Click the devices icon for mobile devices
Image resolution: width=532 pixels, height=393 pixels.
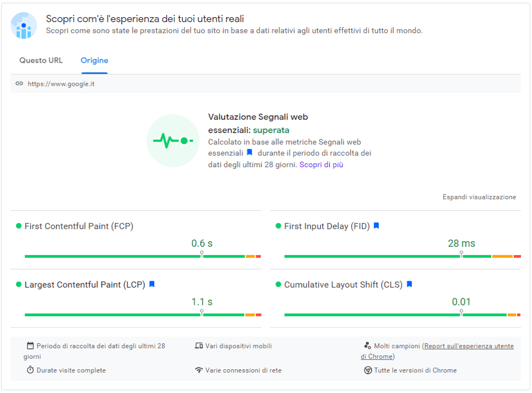pos(199,346)
